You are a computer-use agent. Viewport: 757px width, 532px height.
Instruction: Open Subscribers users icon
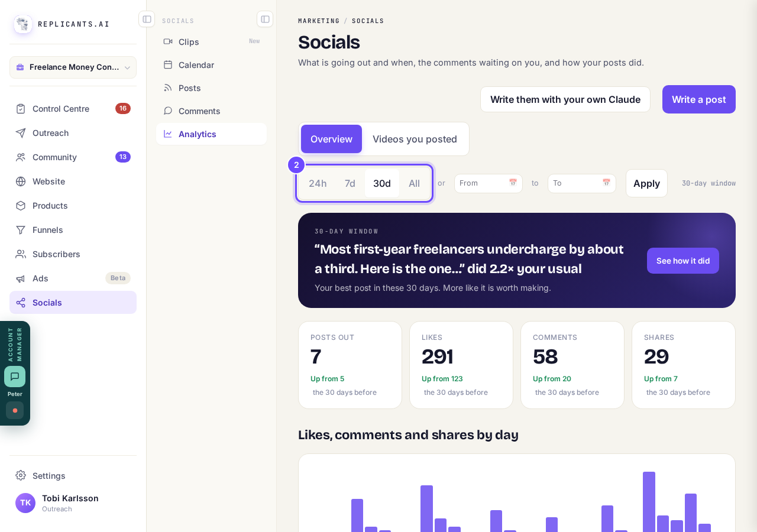[21, 254]
